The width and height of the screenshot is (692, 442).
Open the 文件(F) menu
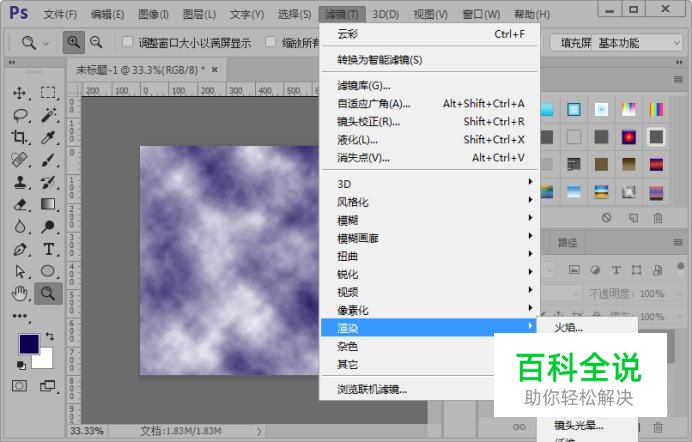(60, 15)
